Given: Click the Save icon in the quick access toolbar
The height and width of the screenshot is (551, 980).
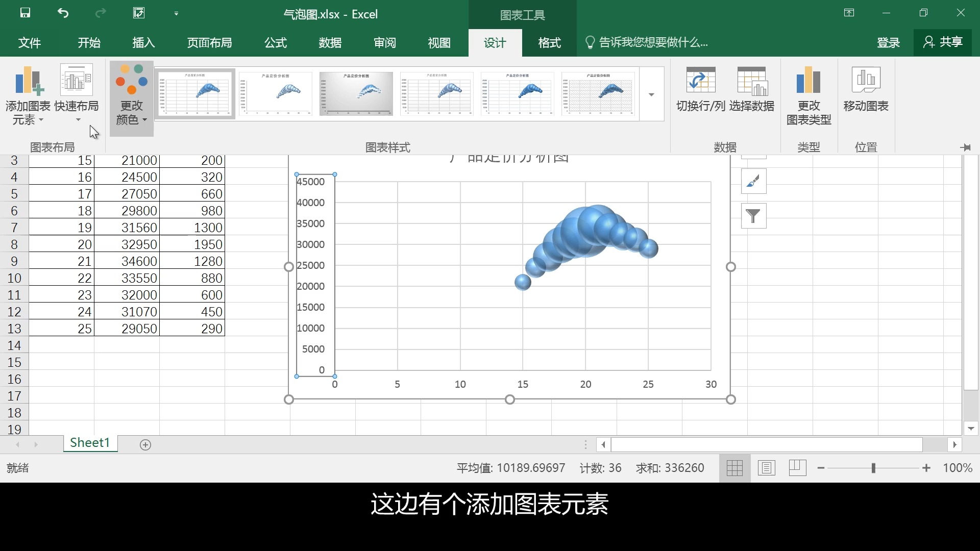Looking at the screenshot, I should pos(25,13).
